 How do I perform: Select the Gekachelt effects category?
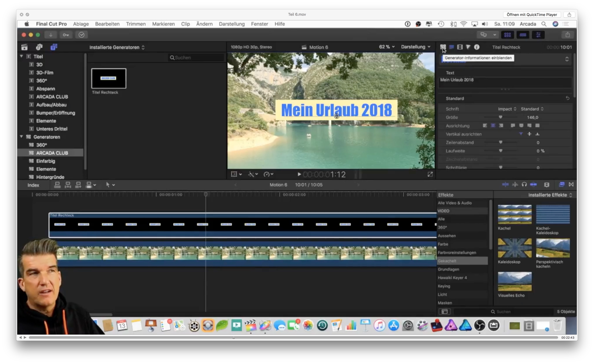(462, 261)
